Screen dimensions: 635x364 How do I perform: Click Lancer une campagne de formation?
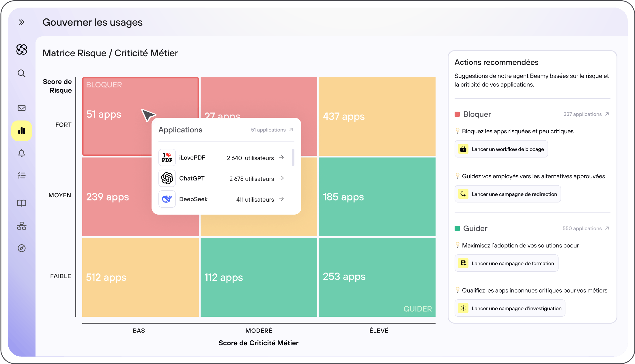pos(506,263)
